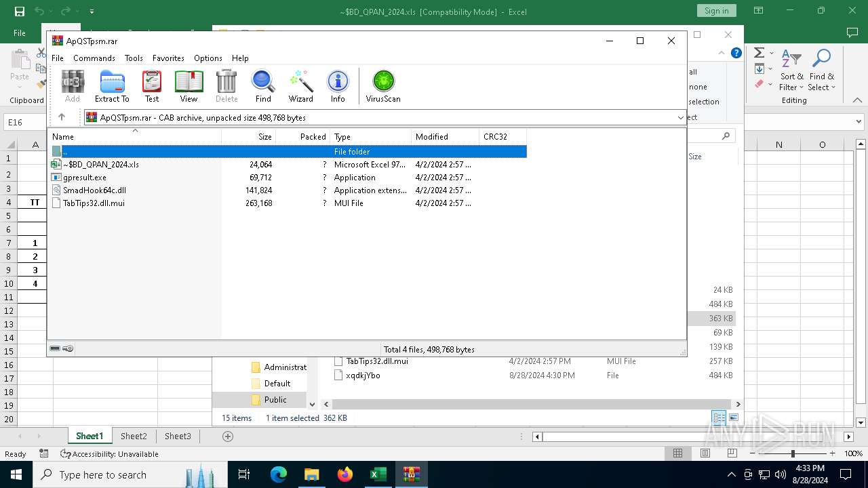Screen dimensions: 868x488
Task: Switch to Normal view grid icon
Action: pyautogui.click(x=677, y=453)
